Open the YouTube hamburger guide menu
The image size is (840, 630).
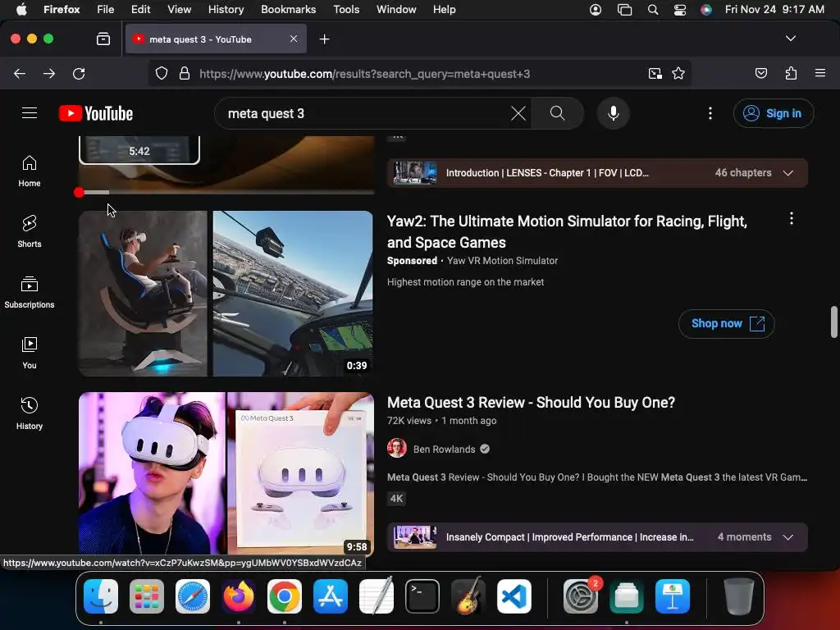(x=30, y=113)
